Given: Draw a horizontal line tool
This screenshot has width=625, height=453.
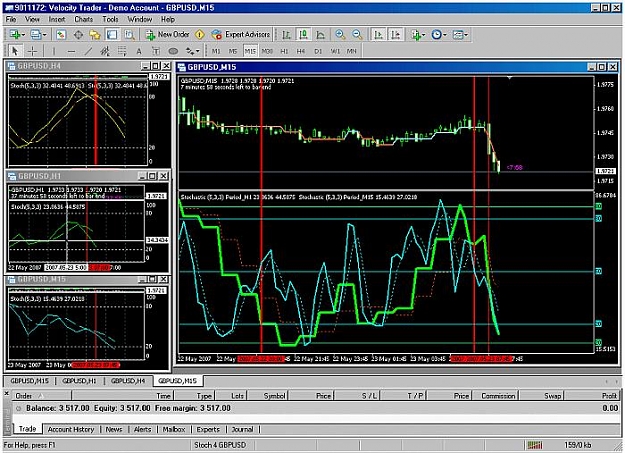Looking at the screenshot, I should click(x=71, y=51).
